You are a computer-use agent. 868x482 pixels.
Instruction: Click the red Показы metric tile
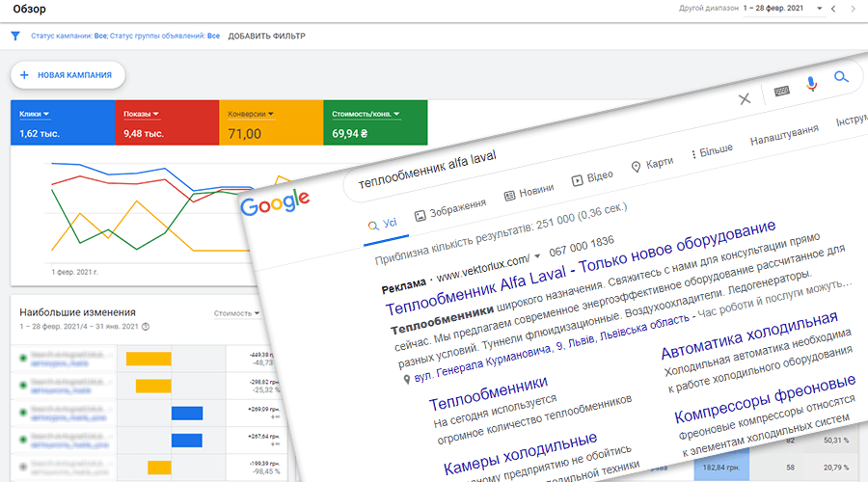[167, 122]
